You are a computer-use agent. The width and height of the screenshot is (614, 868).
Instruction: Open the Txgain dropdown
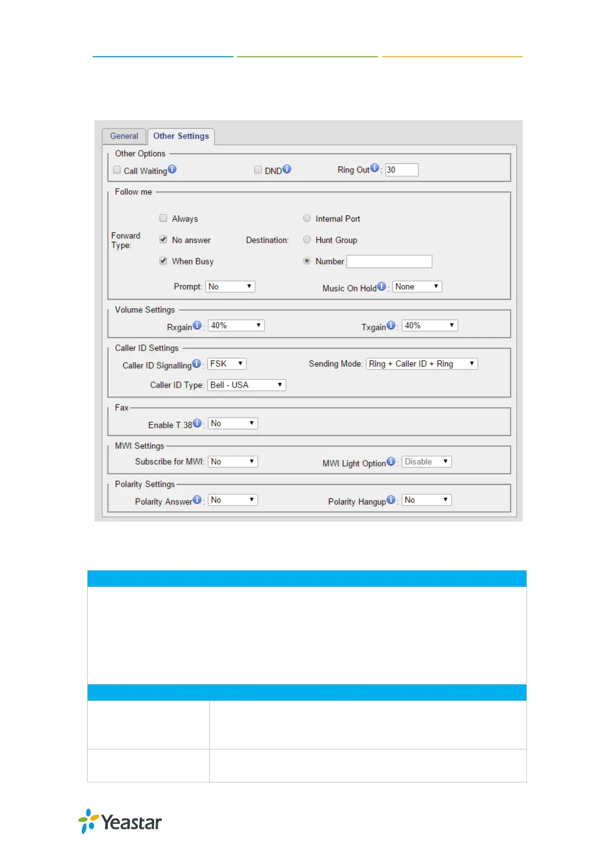pos(430,325)
